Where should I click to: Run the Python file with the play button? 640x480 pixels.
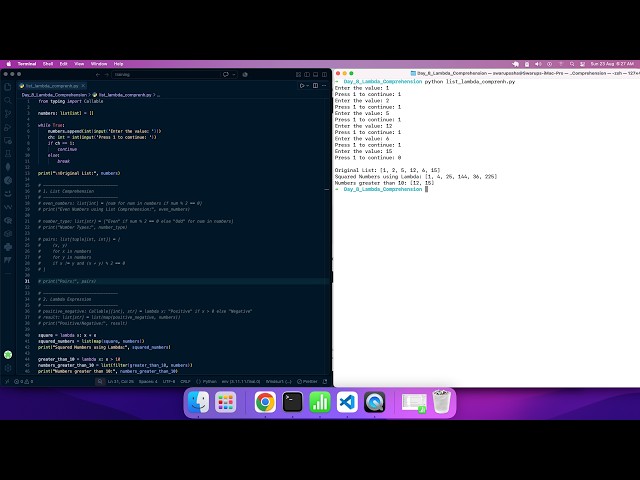[302, 86]
